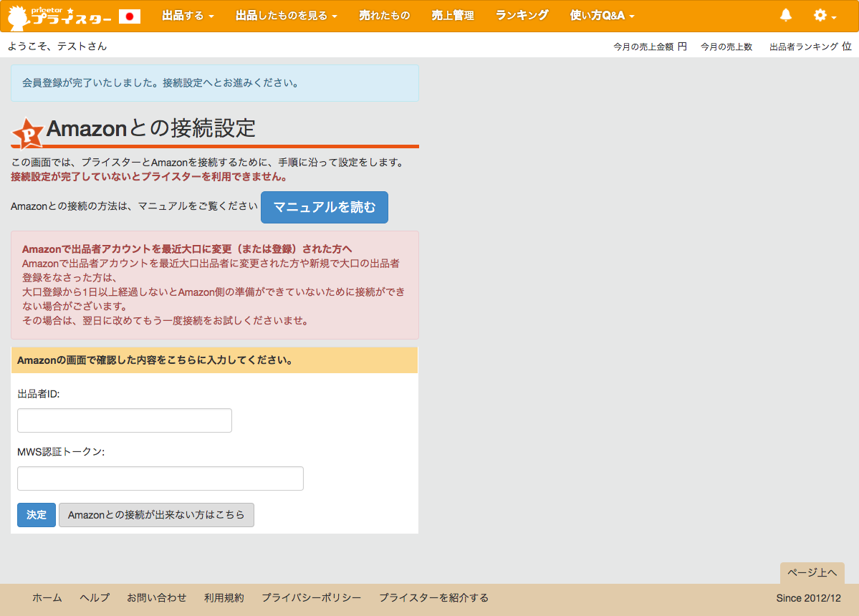
Task: Click the Since 2012/12 footer text
Action: click(x=808, y=598)
